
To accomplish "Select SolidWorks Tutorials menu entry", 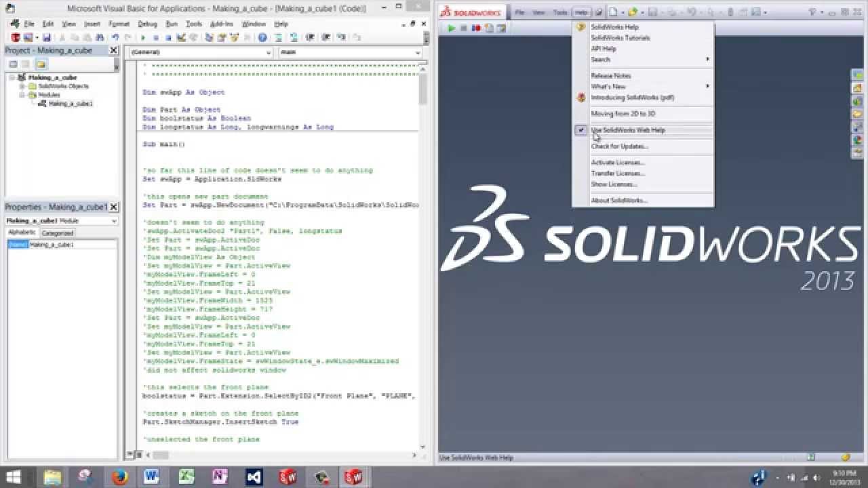I will tap(620, 38).
